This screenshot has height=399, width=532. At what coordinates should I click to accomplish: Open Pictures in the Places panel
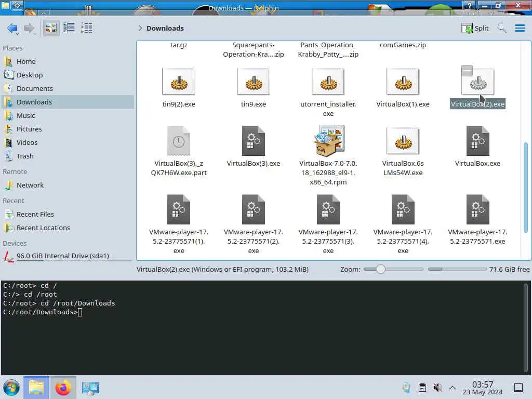[x=67, y=129]
